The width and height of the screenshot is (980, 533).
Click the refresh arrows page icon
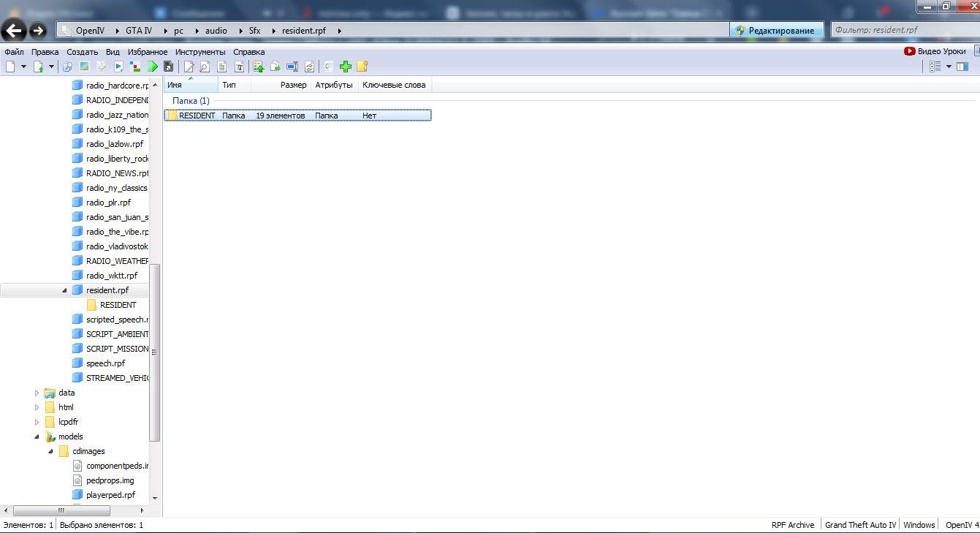pos(309,67)
